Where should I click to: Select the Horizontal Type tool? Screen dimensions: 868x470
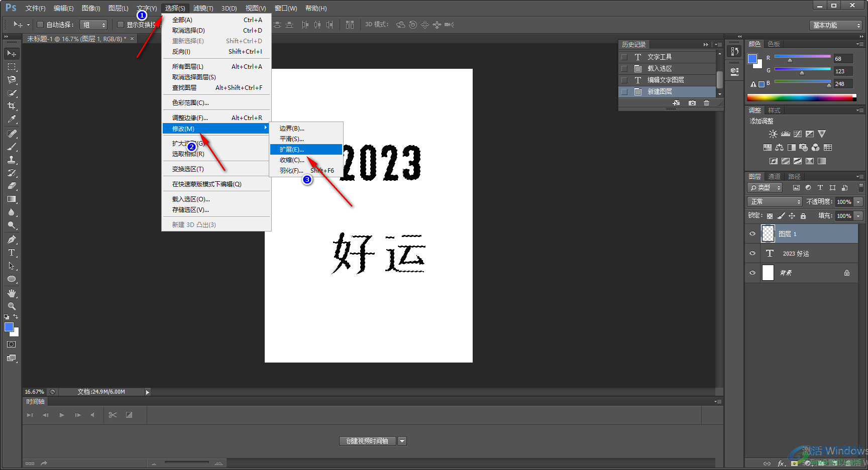tap(12, 253)
